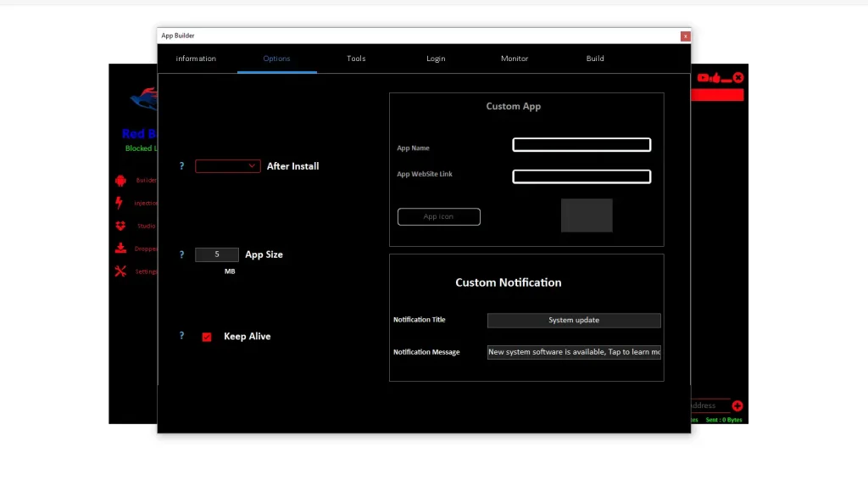Click the help icon next to After Install
This screenshot has height=492, width=868.
[x=181, y=166]
